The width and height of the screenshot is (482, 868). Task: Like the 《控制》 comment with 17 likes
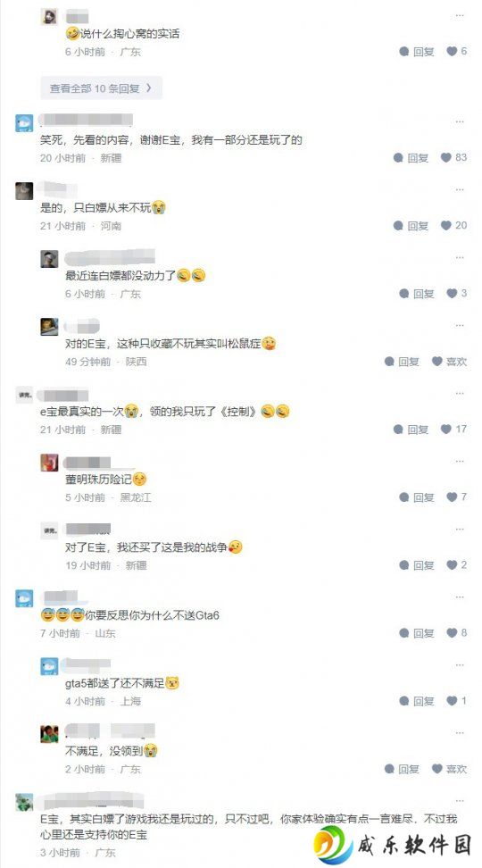pos(453,429)
